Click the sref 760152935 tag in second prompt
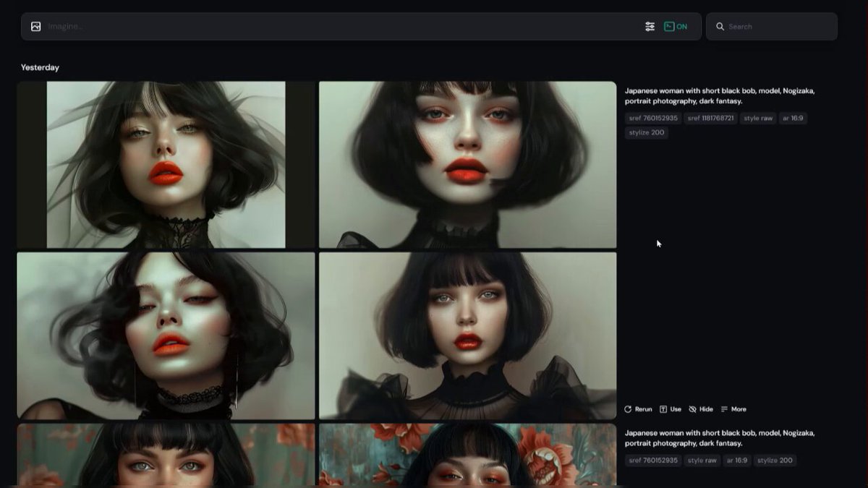The image size is (868, 488). point(653,461)
